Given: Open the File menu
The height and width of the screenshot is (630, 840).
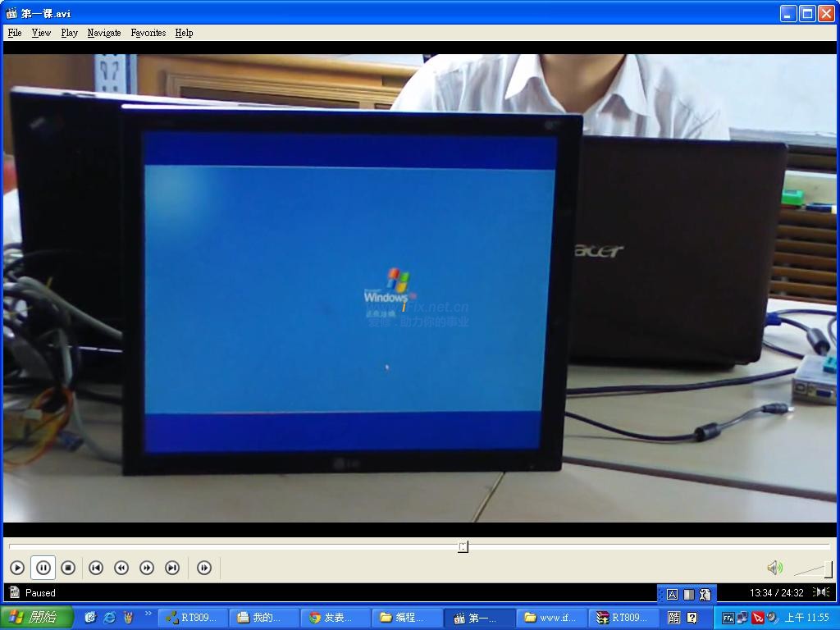Looking at the screenshot, I should (15, 33).
